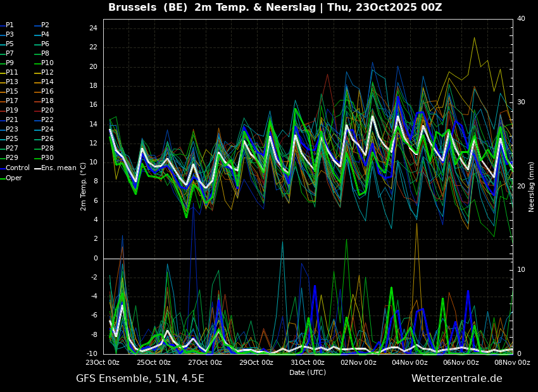Screen dimensions: 538x392
Task: Click the GFS Ensemble, 51N, 4.5E caption
Action: [x=140, y=379]
